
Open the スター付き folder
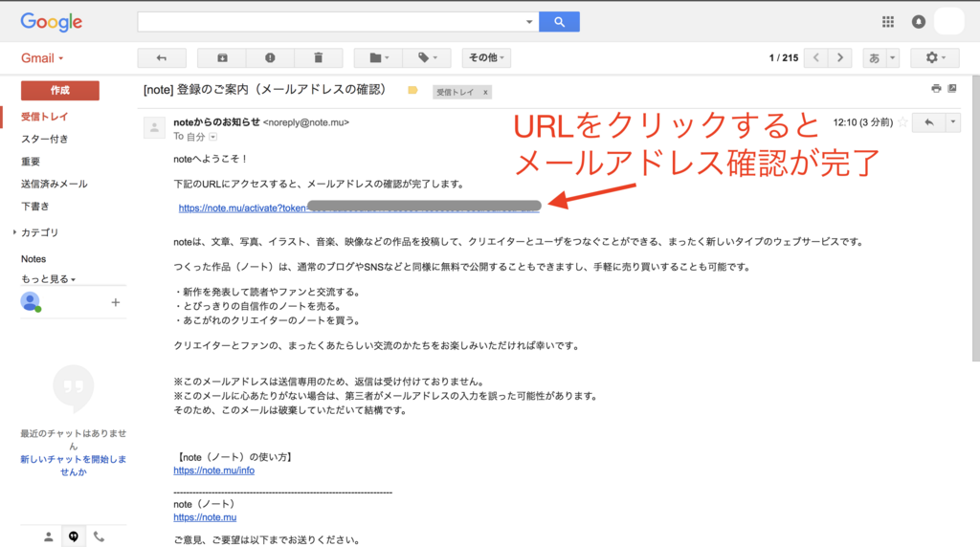[x=44, y=139]
